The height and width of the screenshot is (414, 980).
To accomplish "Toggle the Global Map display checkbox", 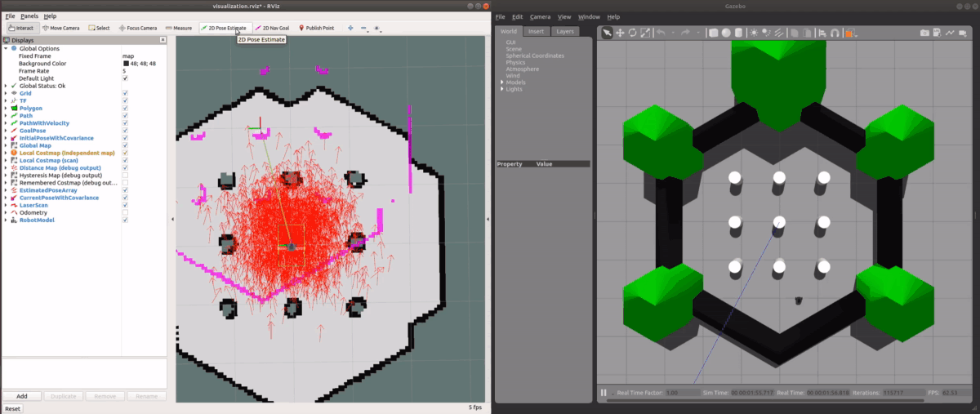I will tap(125, 145).
